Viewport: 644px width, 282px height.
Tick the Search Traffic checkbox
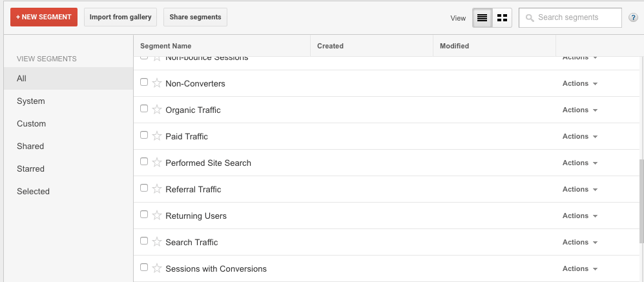(144, 241)
